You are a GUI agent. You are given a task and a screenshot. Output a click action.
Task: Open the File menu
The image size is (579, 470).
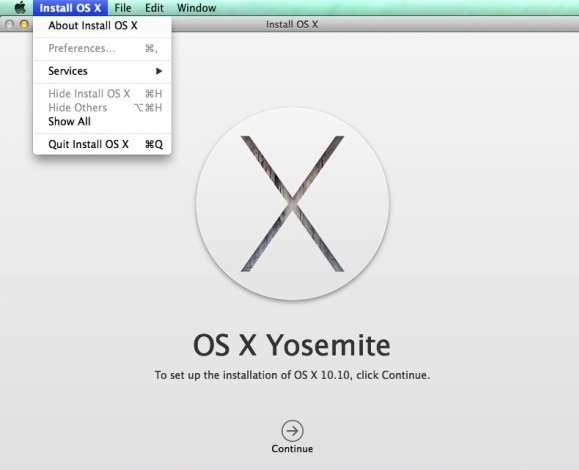(123, 8)
